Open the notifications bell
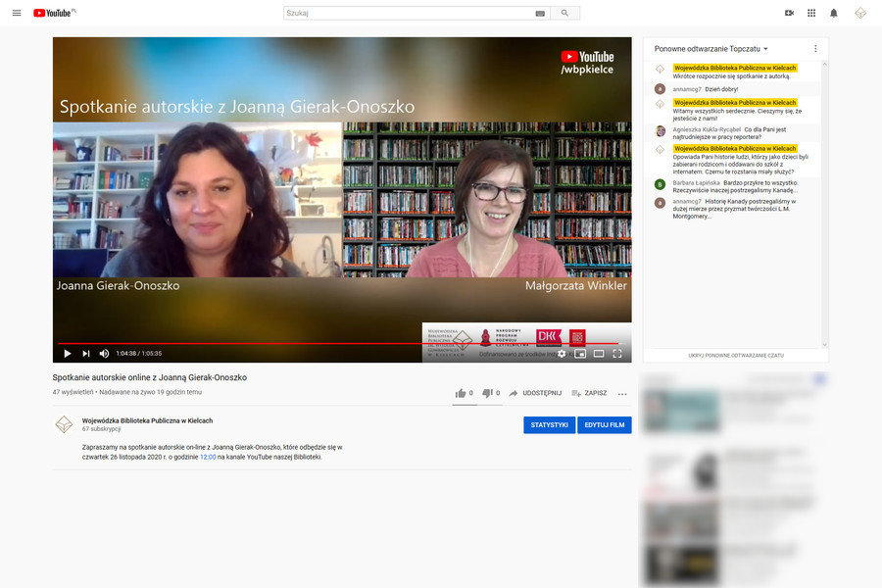 [x=834, y=13]
